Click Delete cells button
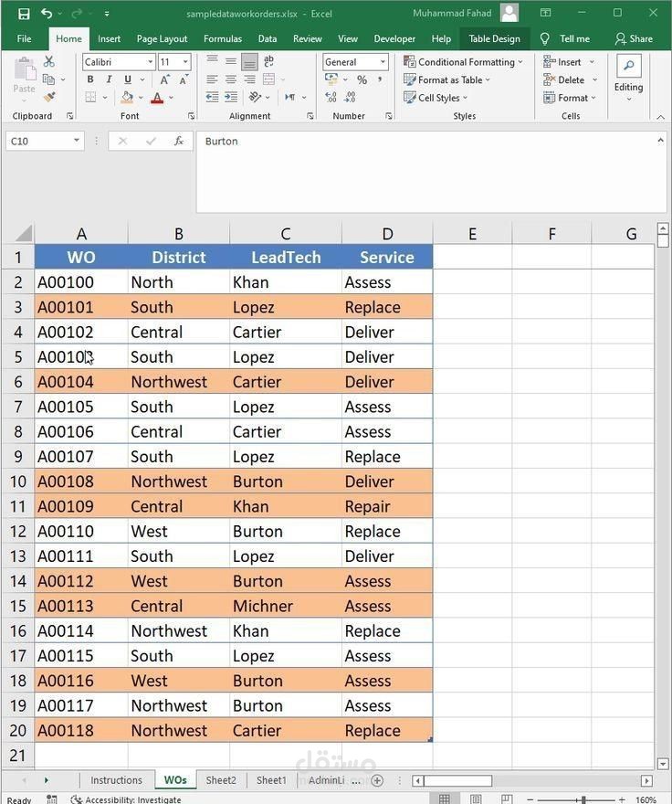 (564, 80)
